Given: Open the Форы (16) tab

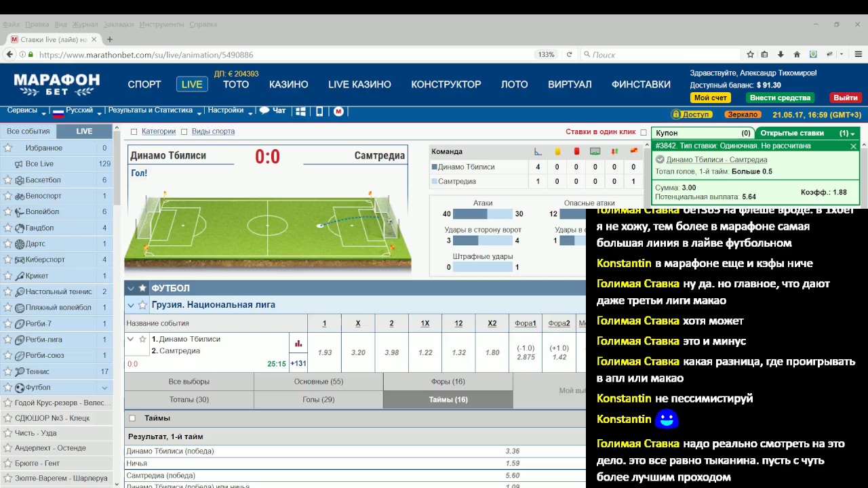Looking at the screenshot, I should tap(448, 382).
